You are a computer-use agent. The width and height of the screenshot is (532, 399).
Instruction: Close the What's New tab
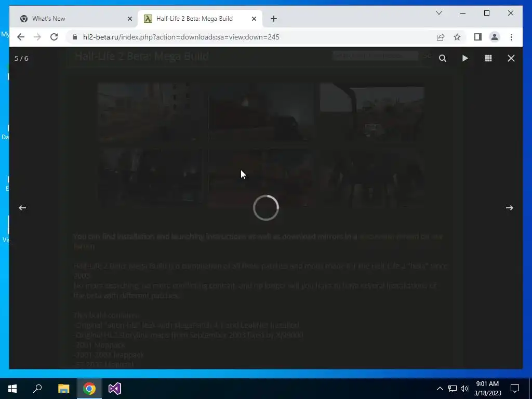tap(129, 19)
